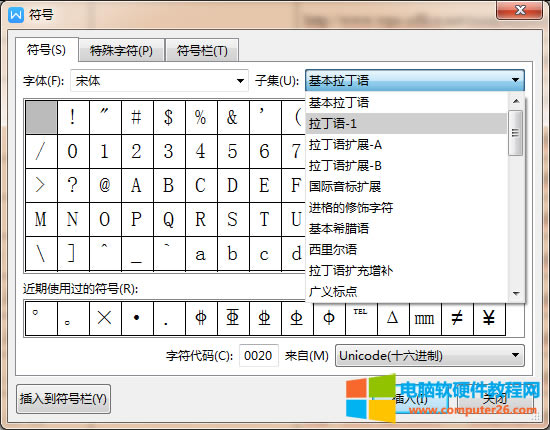Image resolution: width=550 pixels, height=430 pixels.
Task: Pick recently used yen ¥ symbol
Action: pyautogui.click(x=489, y=318)
